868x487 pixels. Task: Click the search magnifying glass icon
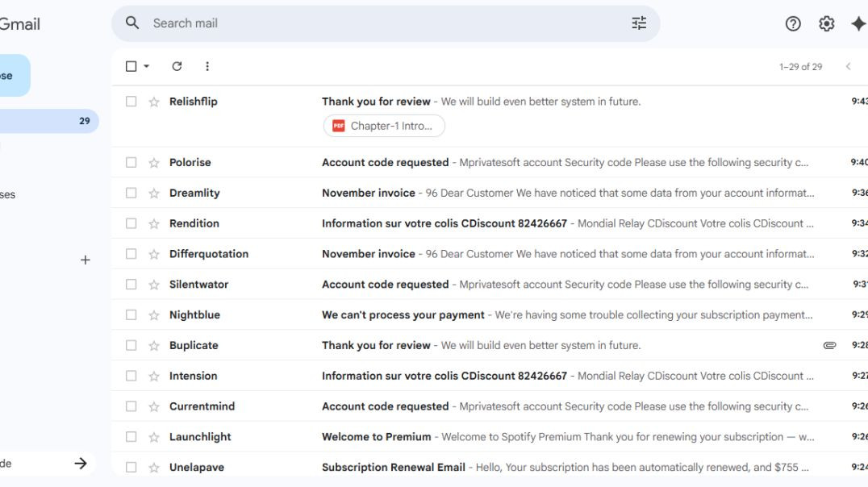[131, 23]
